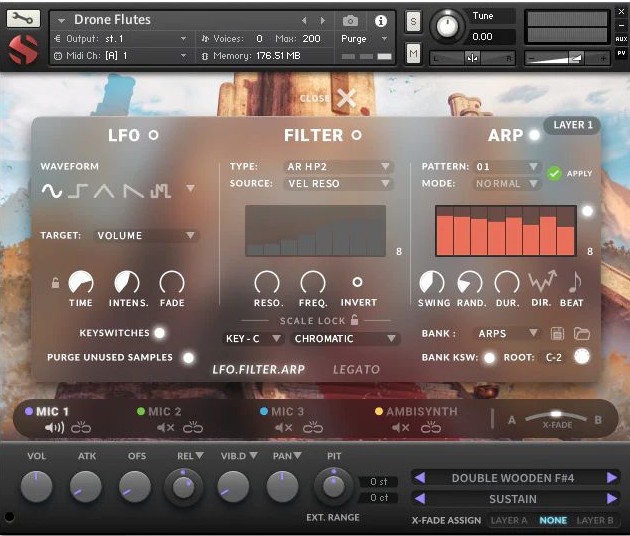
Task: Open the filter SOURCE Vel Reso dropdown
Action: 338,184
